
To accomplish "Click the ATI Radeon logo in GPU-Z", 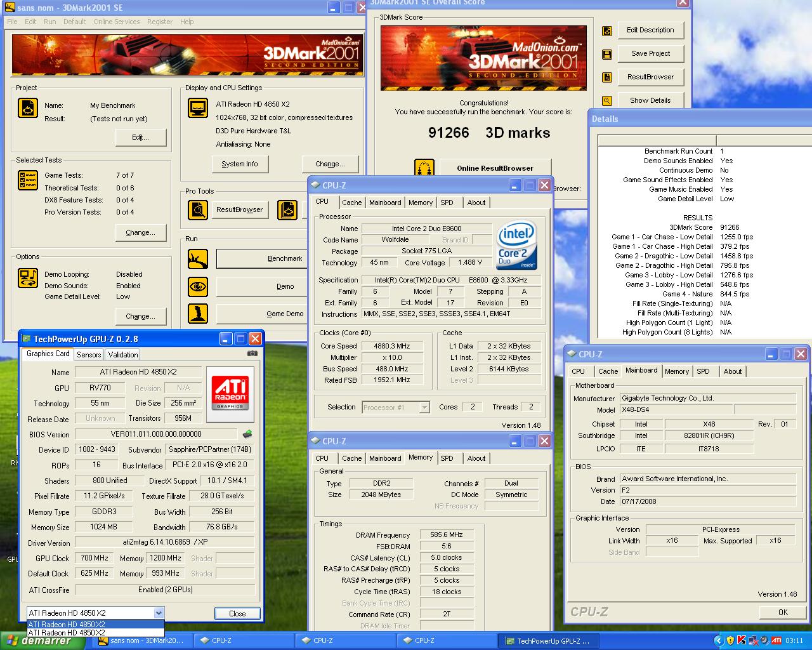I will point(229,394).
